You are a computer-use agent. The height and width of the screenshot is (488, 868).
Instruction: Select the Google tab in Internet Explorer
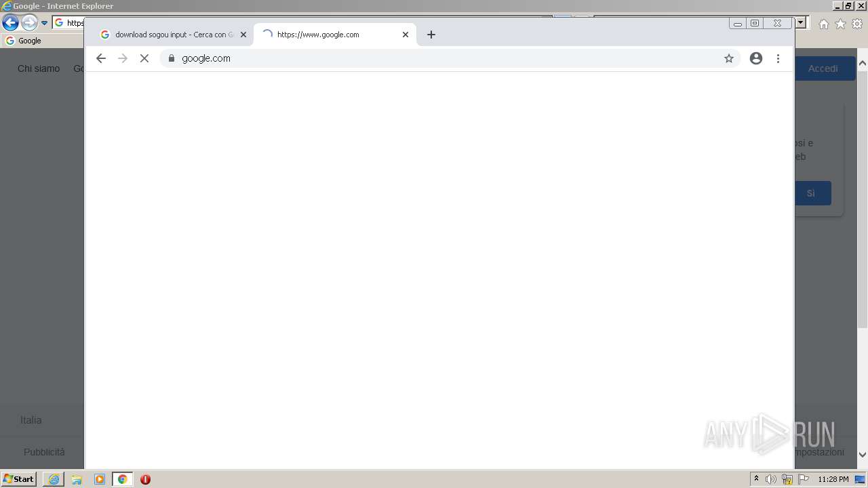(x=43, y=41)
